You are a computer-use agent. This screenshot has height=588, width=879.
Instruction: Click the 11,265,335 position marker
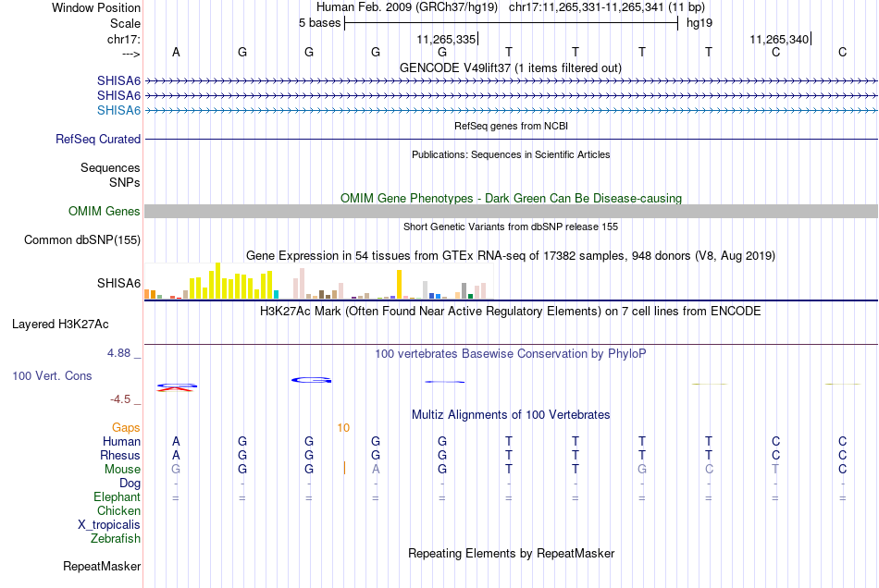tap(446, 39)
